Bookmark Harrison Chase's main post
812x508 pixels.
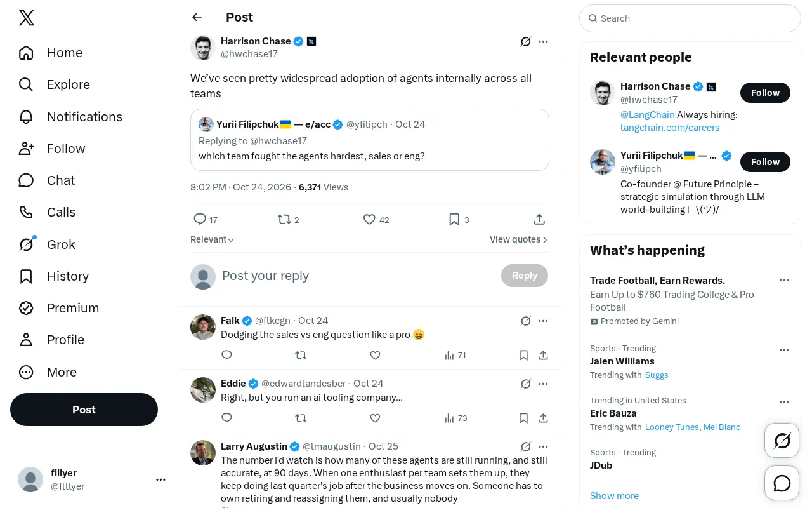(x=459, y=220)
